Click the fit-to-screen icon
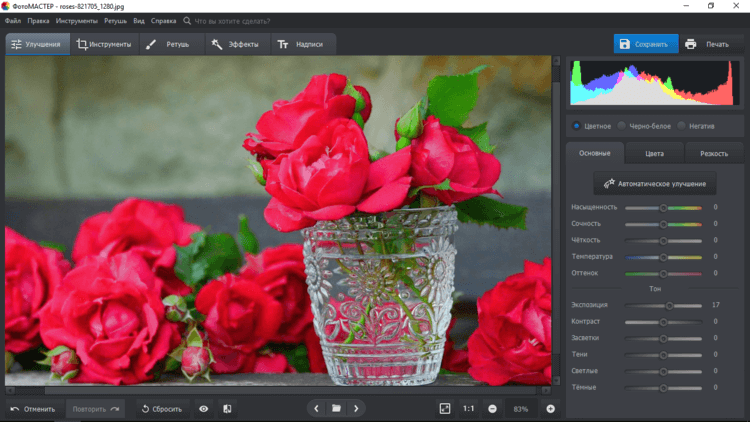Screen dimensions: 750x422 pos(445,409)
